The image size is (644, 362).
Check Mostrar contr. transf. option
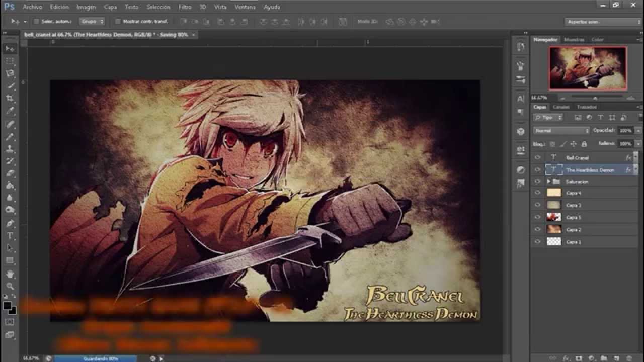[118, 22]
